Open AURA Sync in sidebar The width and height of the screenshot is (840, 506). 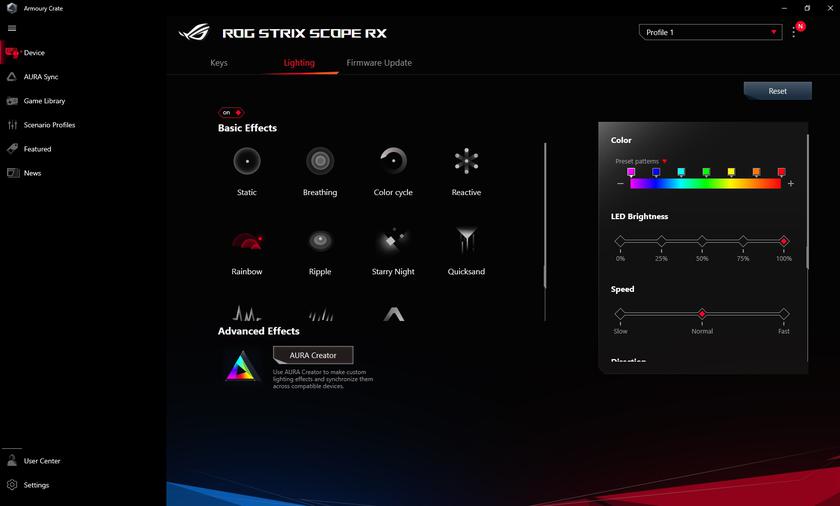pos(40,77)
